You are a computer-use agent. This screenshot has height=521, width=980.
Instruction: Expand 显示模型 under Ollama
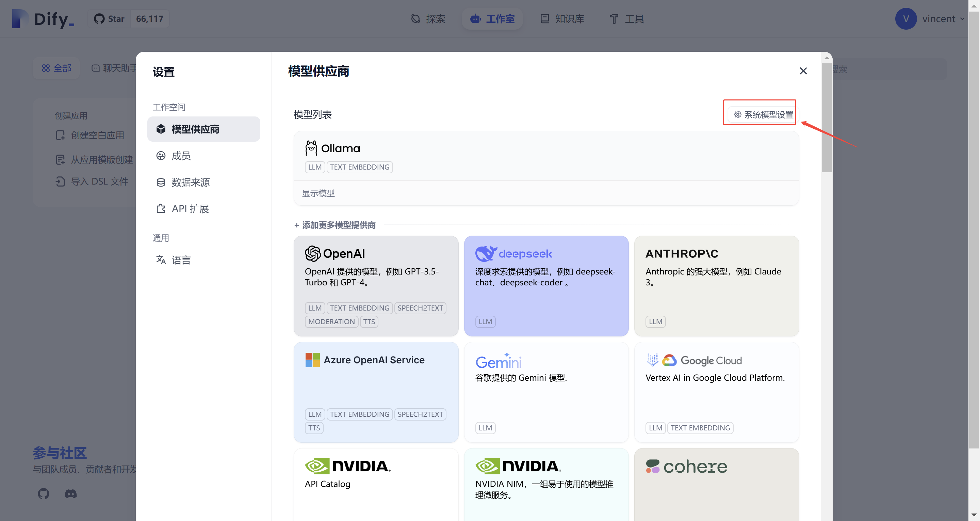(318, 193)
